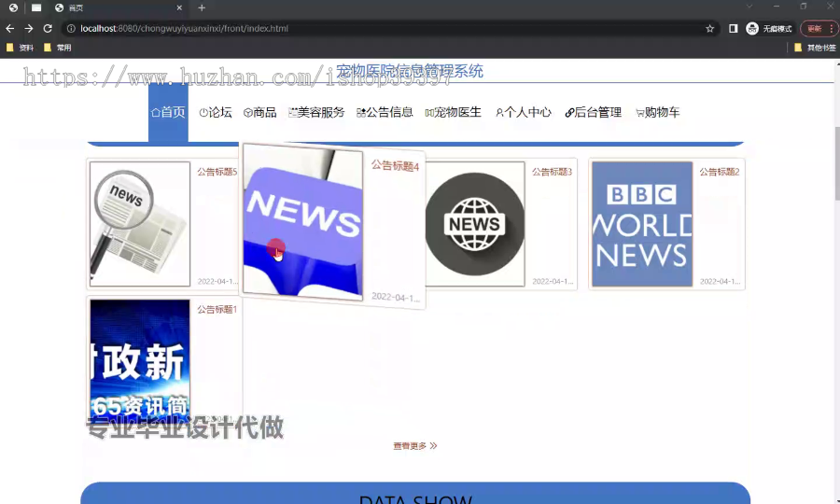
Task: Open the 购物车 shopping cart
Action: (x=657, y=112)
